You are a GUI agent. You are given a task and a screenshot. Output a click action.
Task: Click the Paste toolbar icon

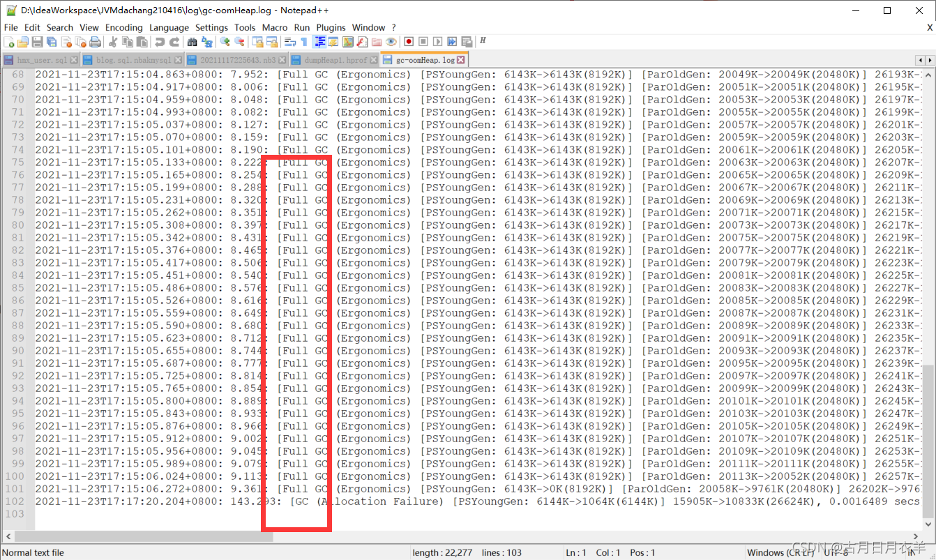[142, 42]
